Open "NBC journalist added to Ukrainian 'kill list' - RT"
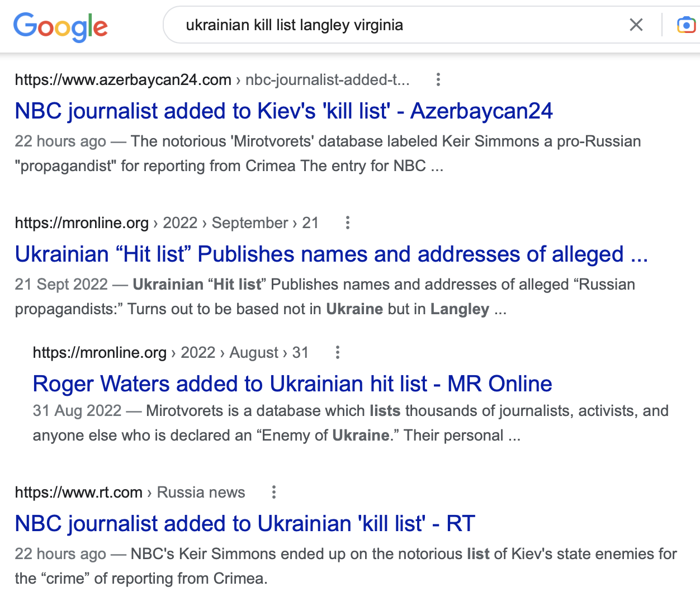 (x=244, y=523)
